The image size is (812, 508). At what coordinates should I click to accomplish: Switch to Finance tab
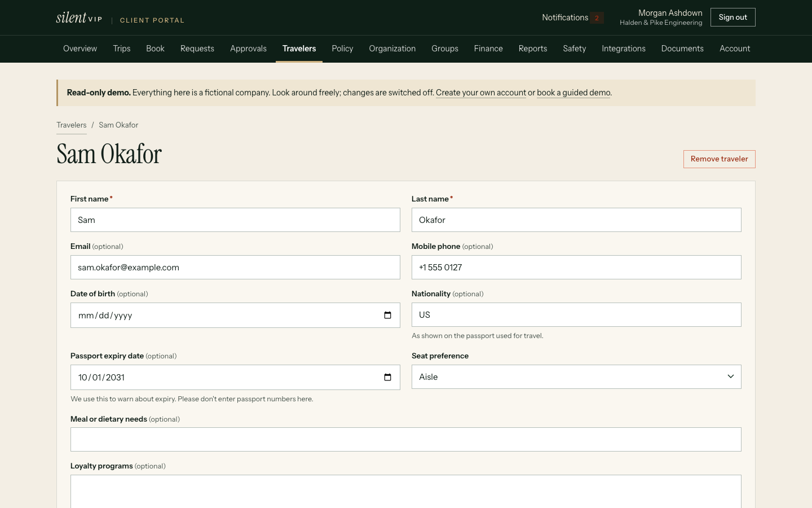pyautogui.click(x=488, y=49)
